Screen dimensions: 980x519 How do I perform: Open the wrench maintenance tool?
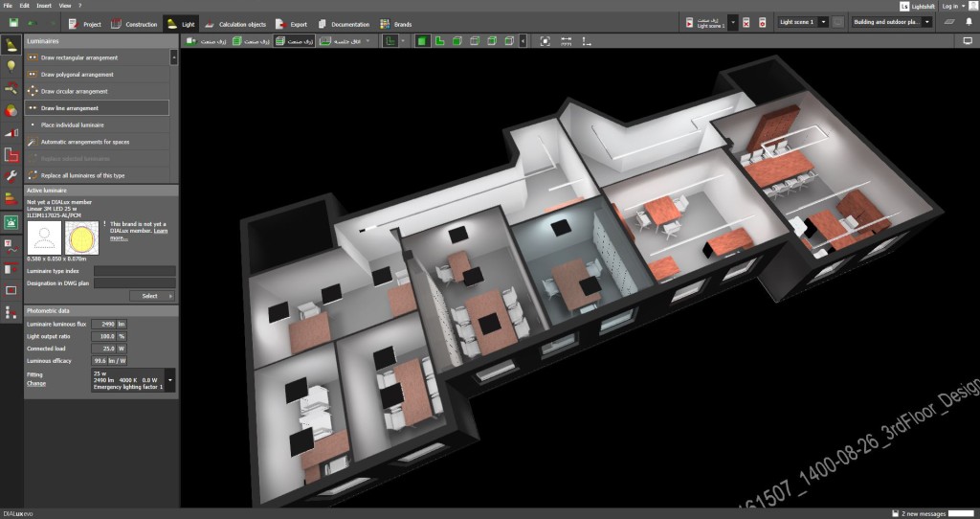click(x=11, y=177)
